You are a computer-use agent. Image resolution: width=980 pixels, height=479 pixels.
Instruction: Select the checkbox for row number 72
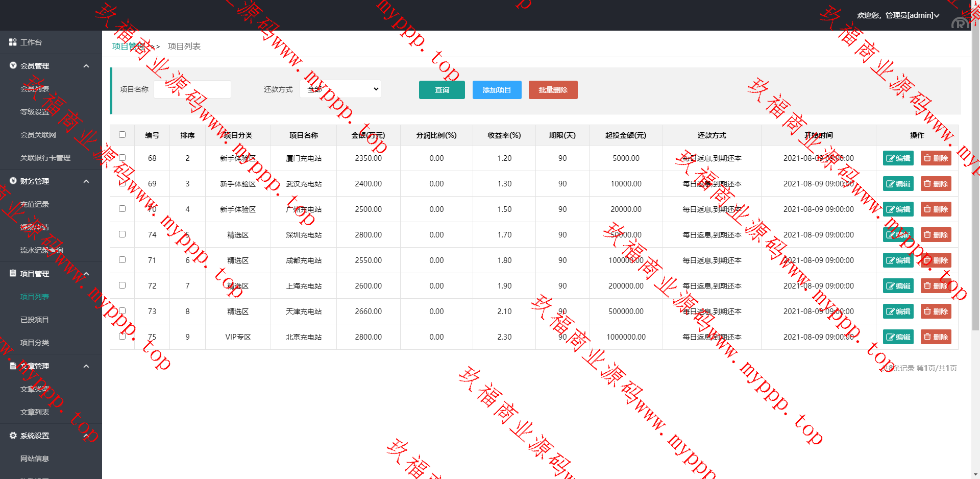[x=122, y=285]
